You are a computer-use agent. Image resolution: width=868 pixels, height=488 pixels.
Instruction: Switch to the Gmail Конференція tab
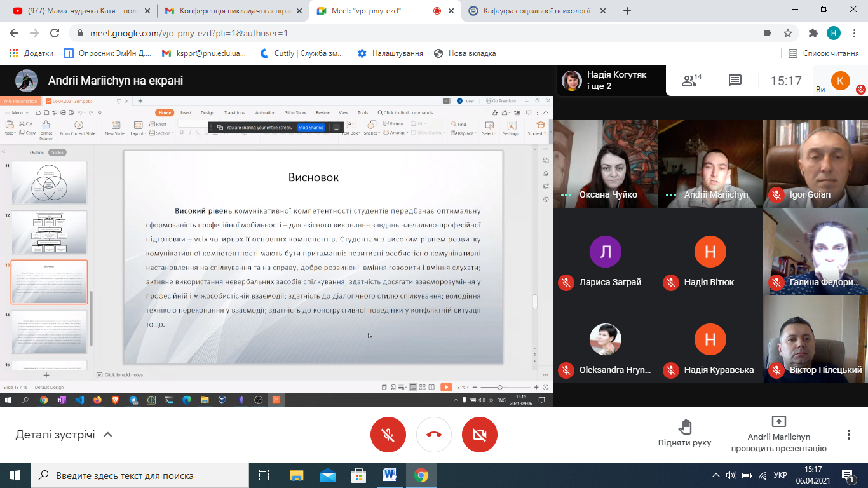click(232, 11)
